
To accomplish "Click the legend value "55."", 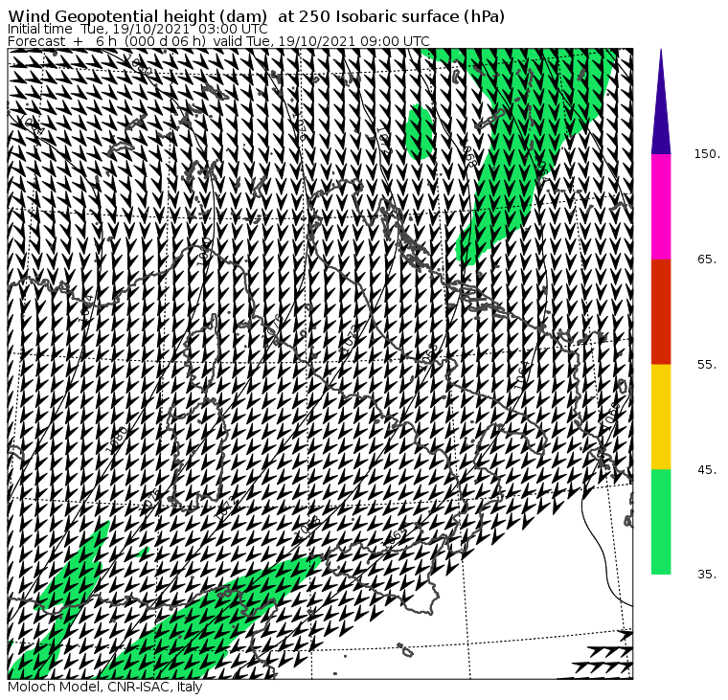I will pos(707,365).
